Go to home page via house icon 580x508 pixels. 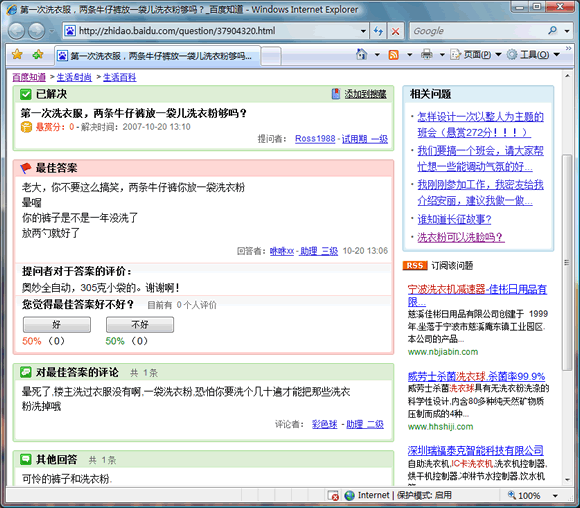pos(361,54)
